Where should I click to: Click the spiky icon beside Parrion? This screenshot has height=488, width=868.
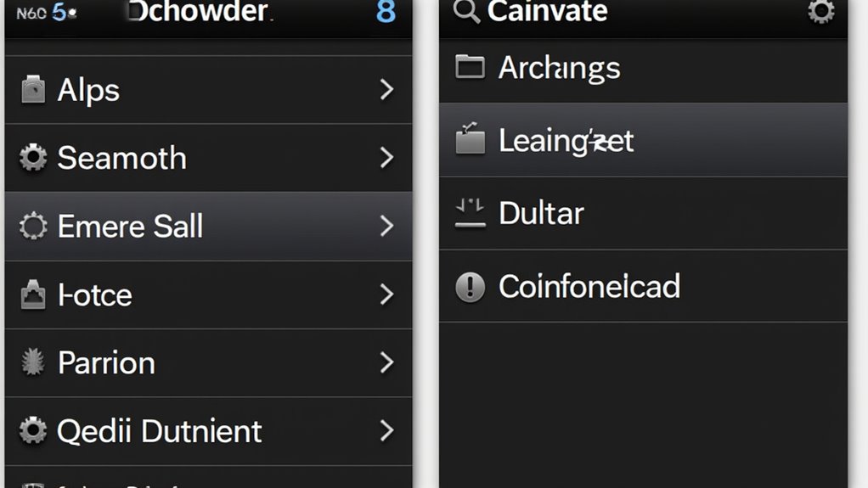33,363
